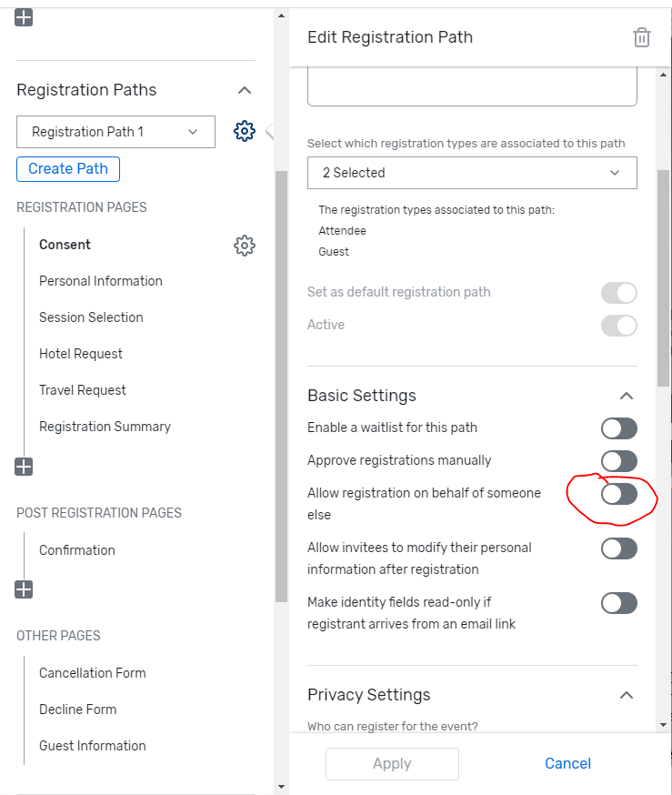Add page under Post Registration Pages plus
672x795 pixels.
click(24, 589)
